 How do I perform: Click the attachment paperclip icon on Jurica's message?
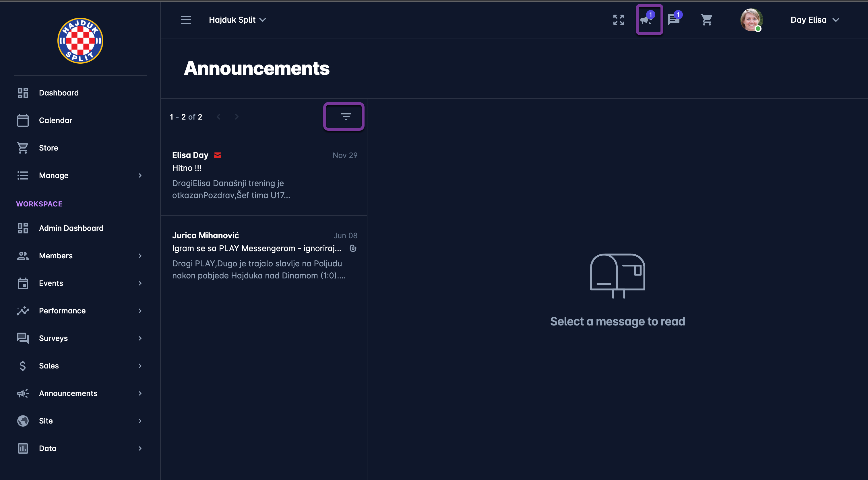pyautogui.click(x=353, y=248)
